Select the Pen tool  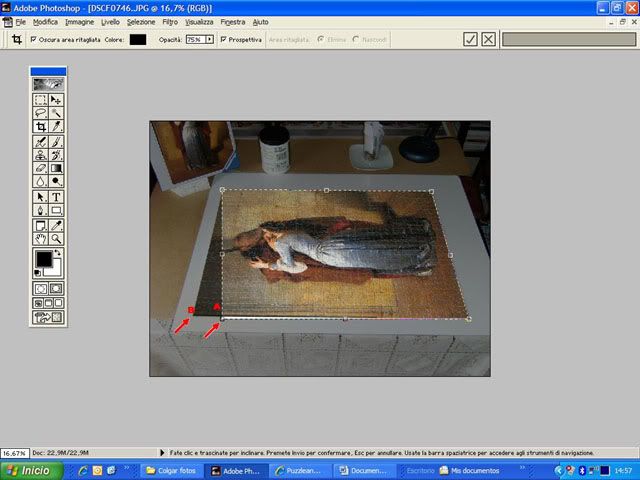coord(40,210)
